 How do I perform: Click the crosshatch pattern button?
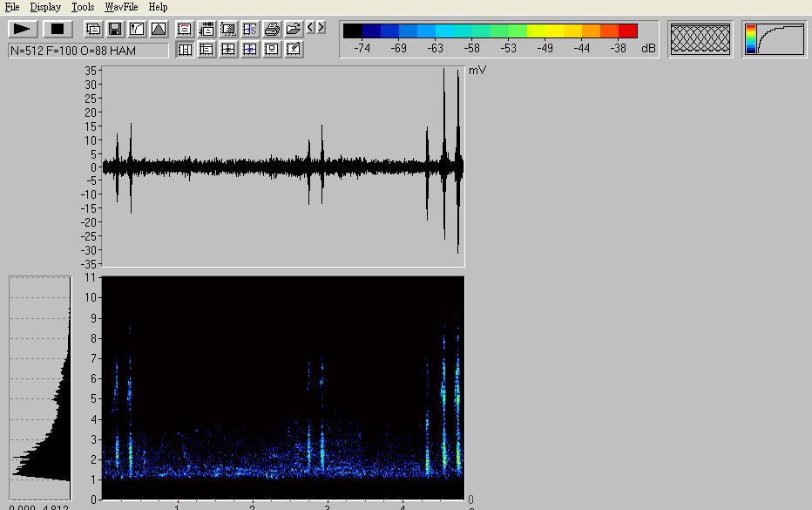coord(700,39)
